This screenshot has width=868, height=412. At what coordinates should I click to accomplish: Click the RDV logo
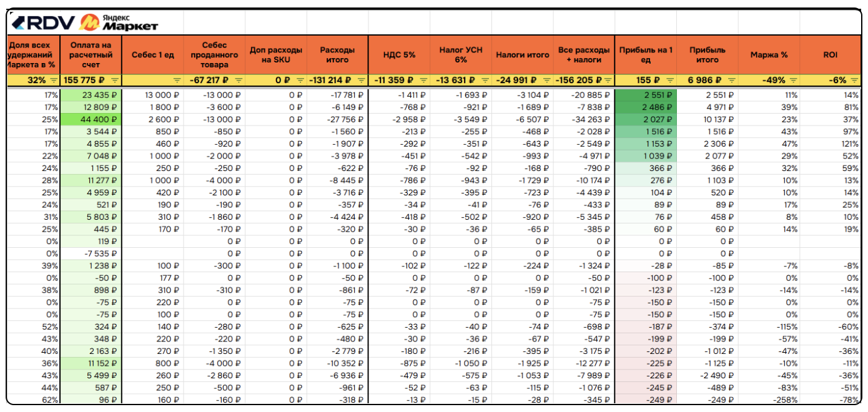[42, 23]
